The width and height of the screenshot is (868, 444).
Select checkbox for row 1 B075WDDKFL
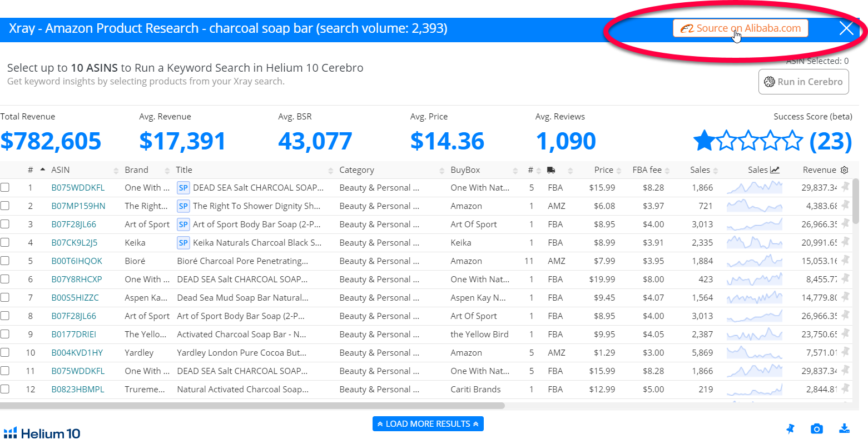[x=5, y=188]
